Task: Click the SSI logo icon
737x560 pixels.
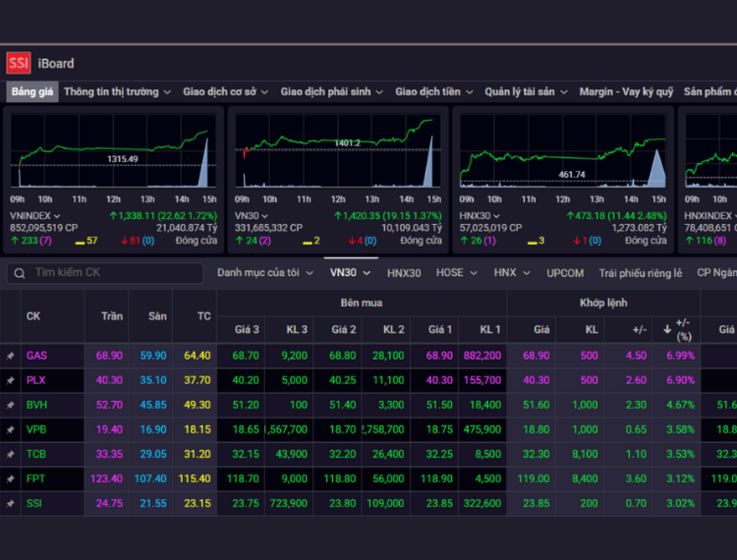Action: (x=19, y=63)
